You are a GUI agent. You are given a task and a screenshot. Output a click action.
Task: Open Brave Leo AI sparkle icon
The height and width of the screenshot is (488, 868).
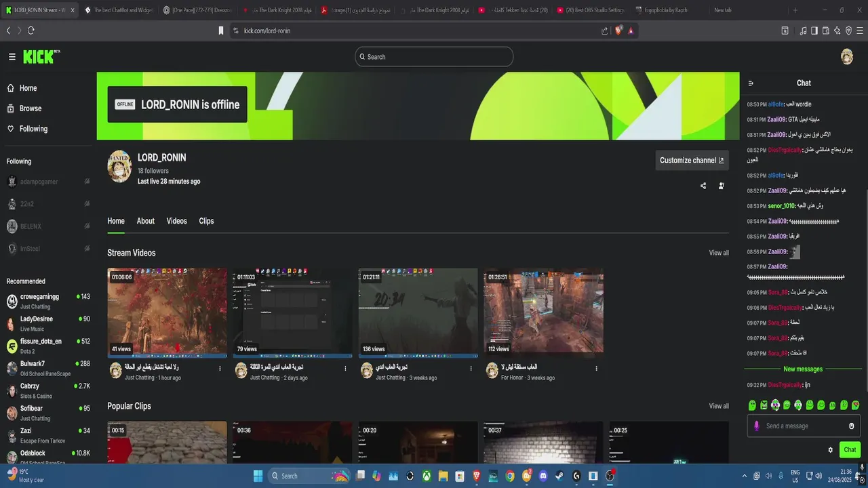[837, 30]
